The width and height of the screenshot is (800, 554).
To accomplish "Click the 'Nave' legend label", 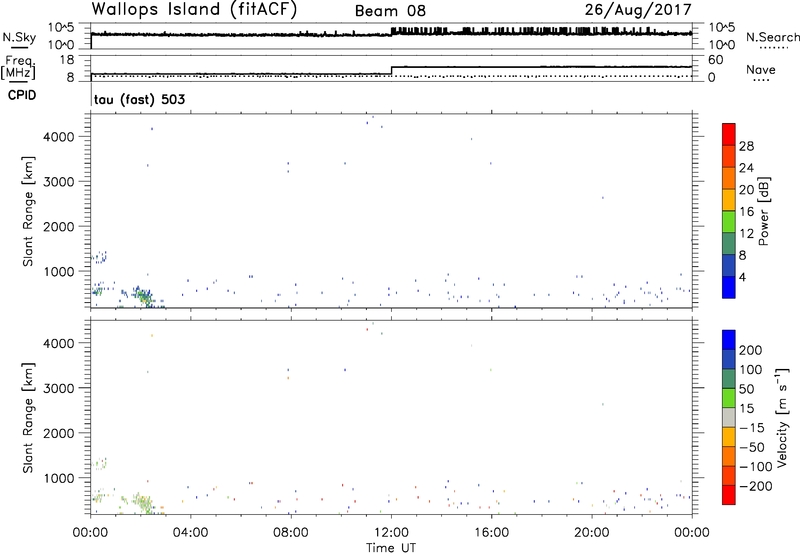I will pyautogui.click(x=761, y=69).
